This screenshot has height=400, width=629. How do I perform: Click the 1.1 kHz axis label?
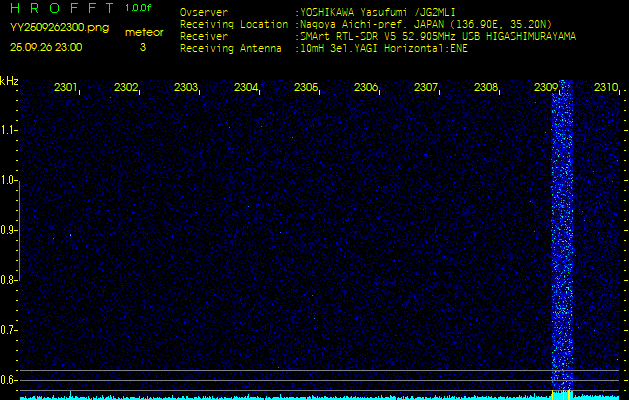click(x=9, y=130)
